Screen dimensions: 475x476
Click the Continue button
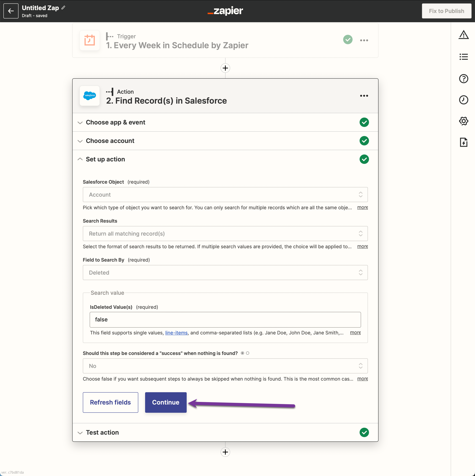[166, 402]
